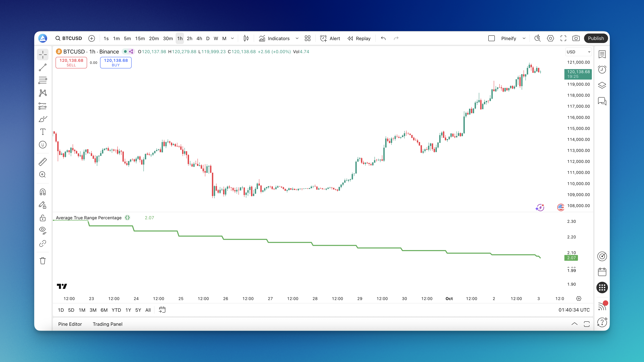Toggle magnet mode on

pyautogui.click(x=43, y=192)
